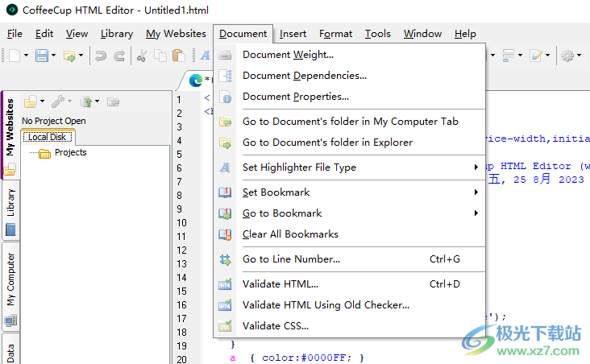Open the View menu

tap(77, 34)
